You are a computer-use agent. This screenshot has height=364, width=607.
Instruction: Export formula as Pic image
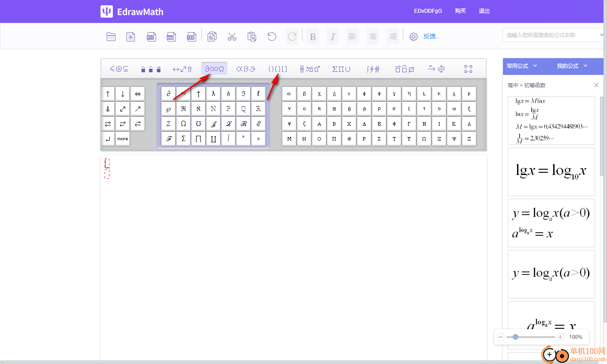(151, 37)
